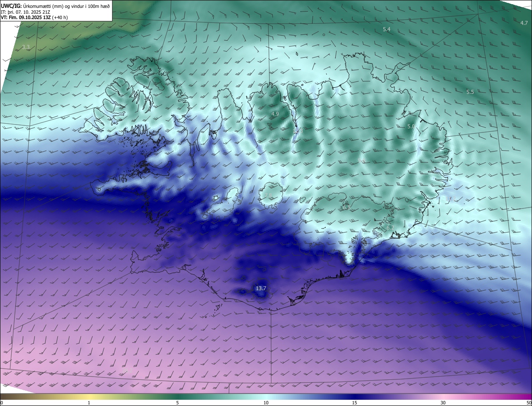Click the precipitable water color scale bar

[266, 396]
